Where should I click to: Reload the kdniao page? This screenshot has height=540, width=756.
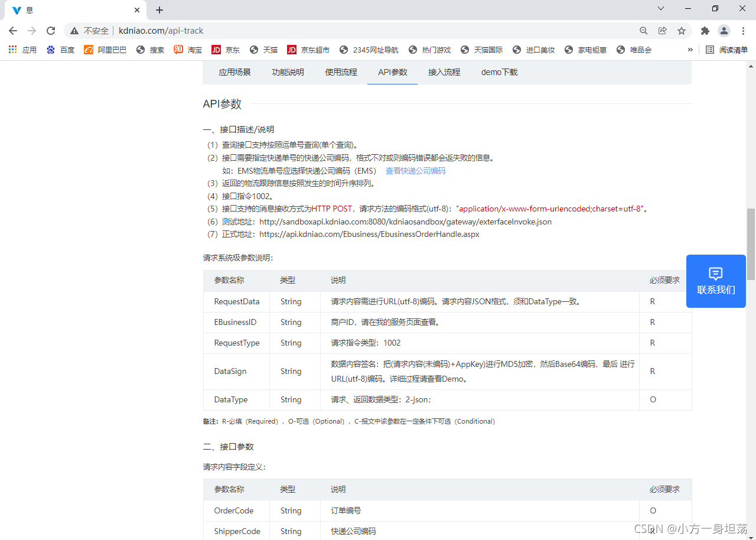pos(51,31)
